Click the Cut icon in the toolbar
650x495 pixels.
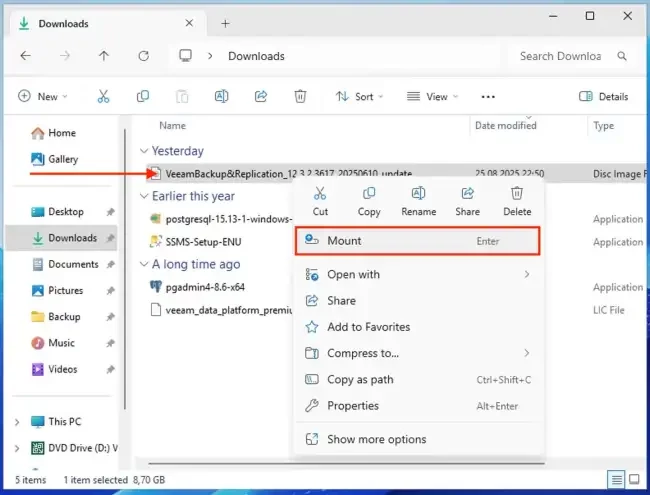pos(103,97)
